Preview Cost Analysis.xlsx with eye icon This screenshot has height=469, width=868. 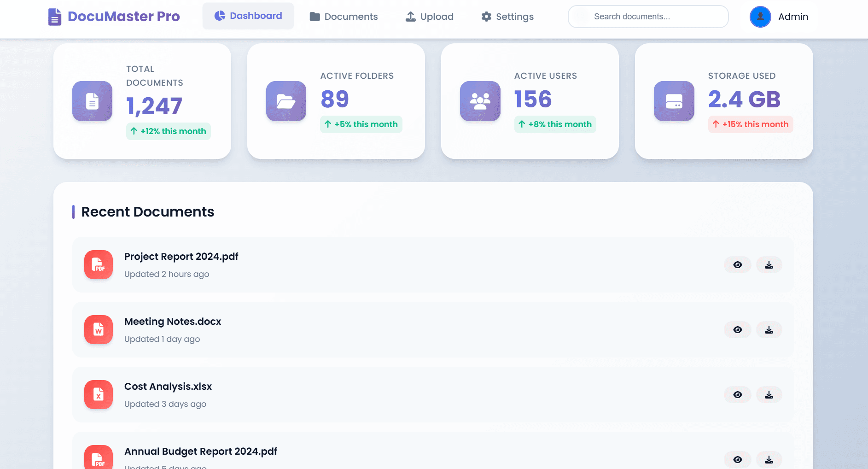pos(738,395)
